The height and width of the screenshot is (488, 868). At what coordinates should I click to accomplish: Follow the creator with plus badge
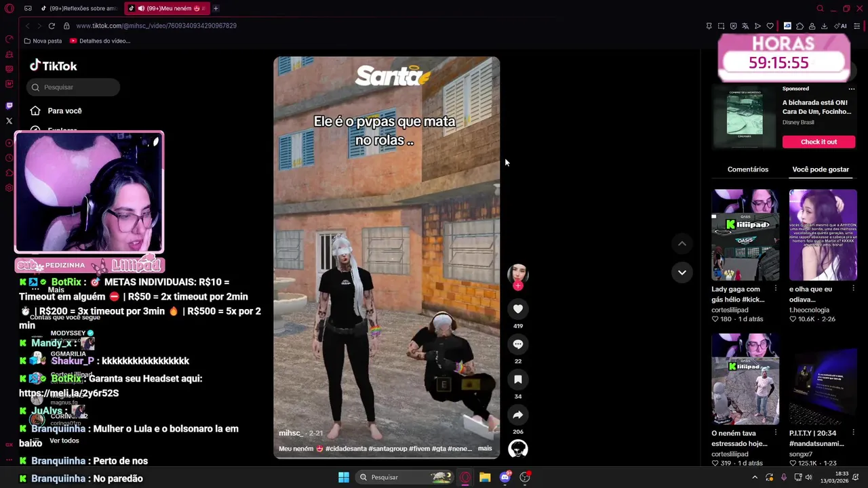[x=518, y=285]
